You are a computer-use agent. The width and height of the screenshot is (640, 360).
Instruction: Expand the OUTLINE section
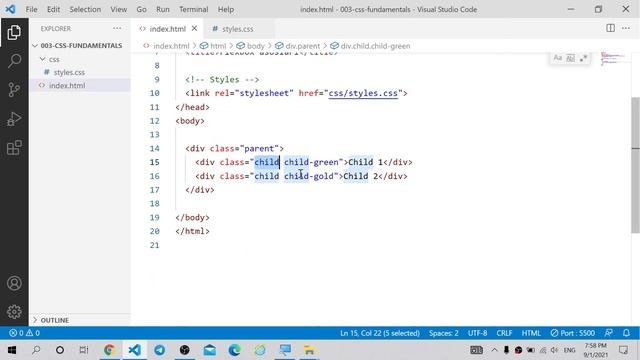coord(80,320)
